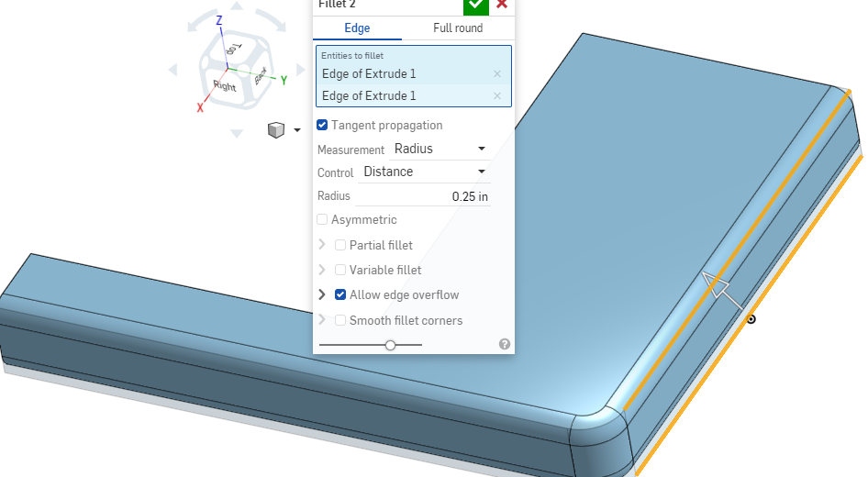
Task: Click the Radius 0.25 in field
Action: [423, 196]
